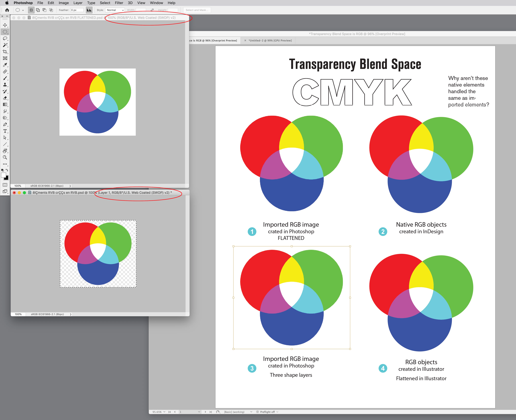Expand the Preflight off menu
Image resolution: width=516 pixels, height=420 pixels.
click(x=277, y=412)
